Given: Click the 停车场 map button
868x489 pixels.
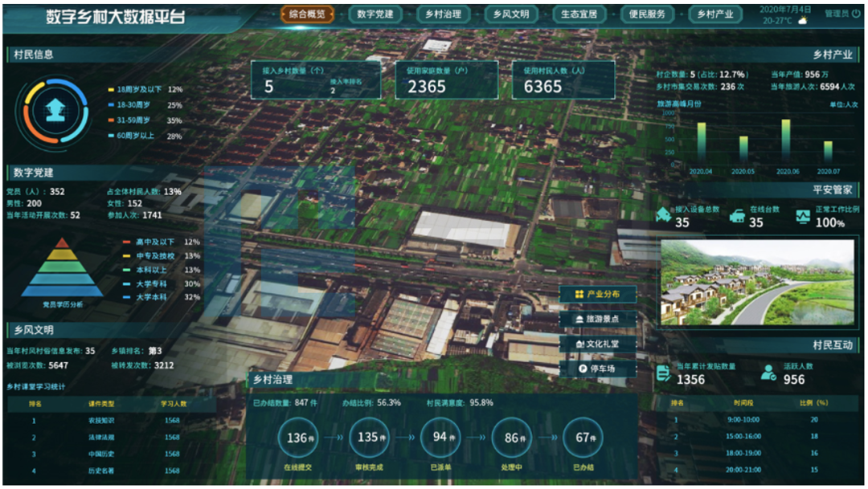Looking at the screenshot, I should coord(598,369).
